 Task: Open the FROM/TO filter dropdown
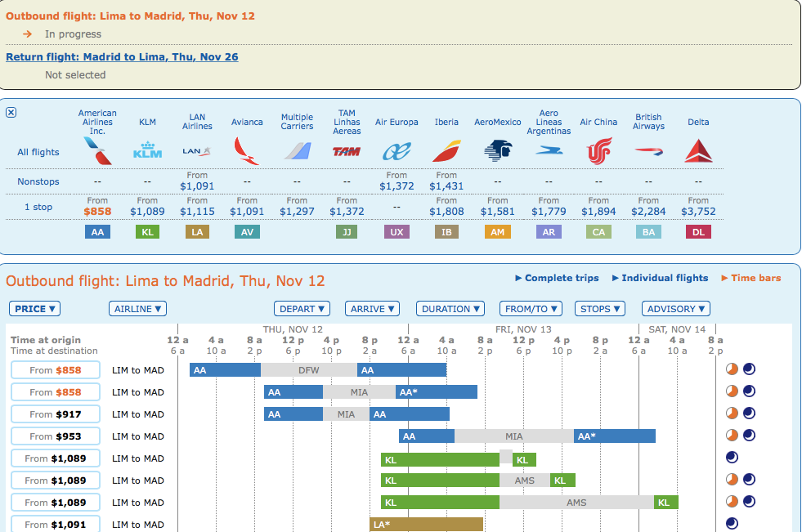(x=531, y=309)
